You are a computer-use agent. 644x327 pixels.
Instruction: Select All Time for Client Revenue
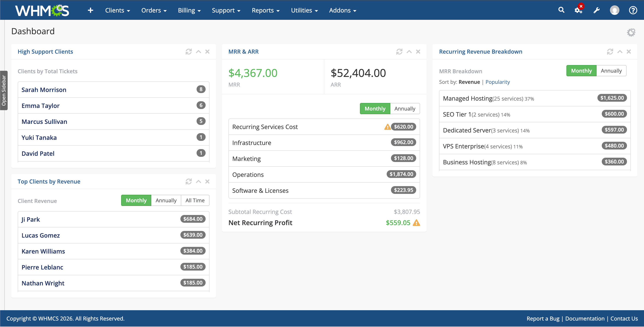click(x=195, y=200)
